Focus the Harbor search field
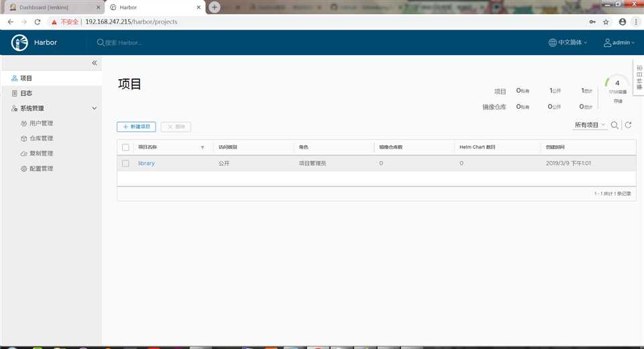The image size is (644, 349). pos(123,43)
